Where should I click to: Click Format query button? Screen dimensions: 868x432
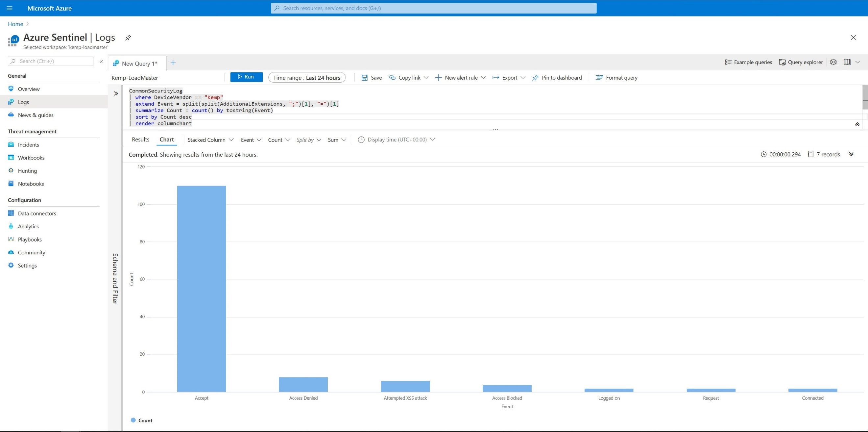[x=616, y=78]
